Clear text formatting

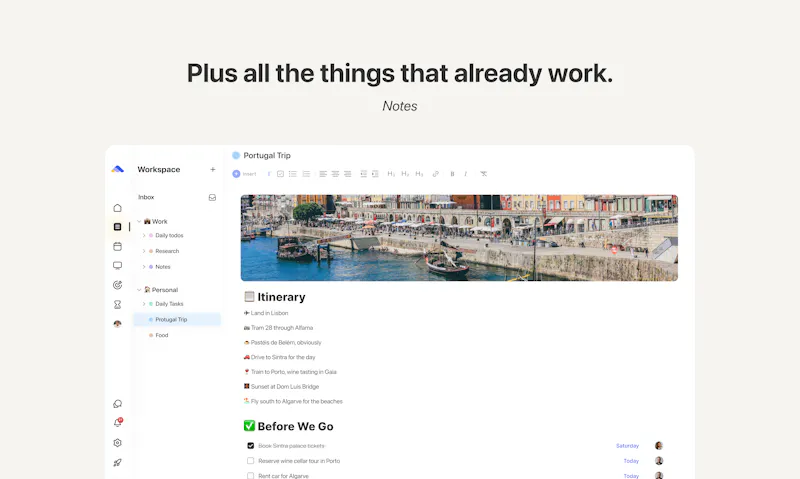pos(483,174)
